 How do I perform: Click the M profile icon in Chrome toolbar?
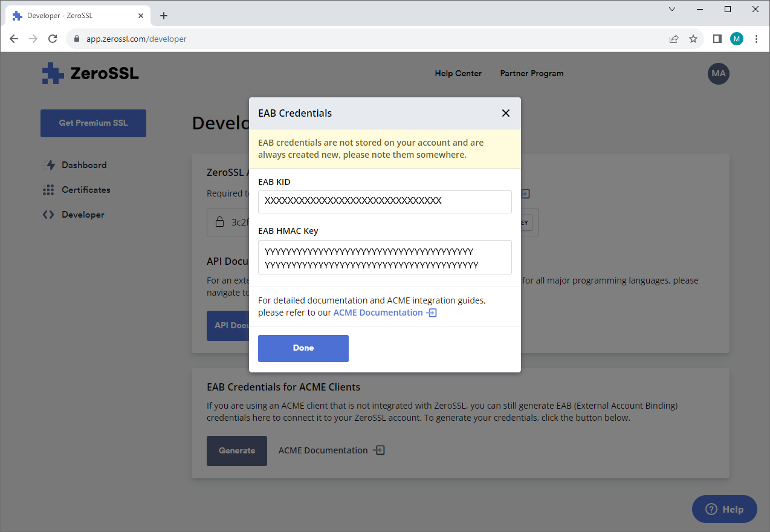[736, 38]
